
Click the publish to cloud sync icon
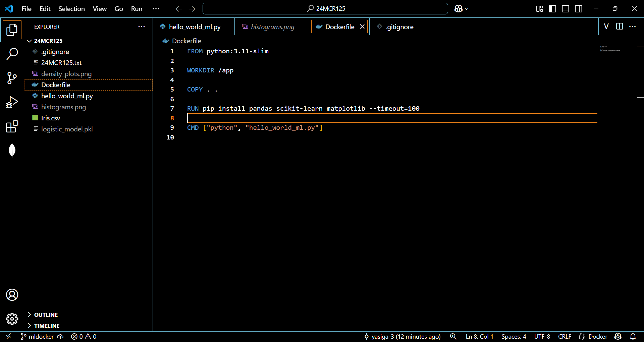pos(60,336)
